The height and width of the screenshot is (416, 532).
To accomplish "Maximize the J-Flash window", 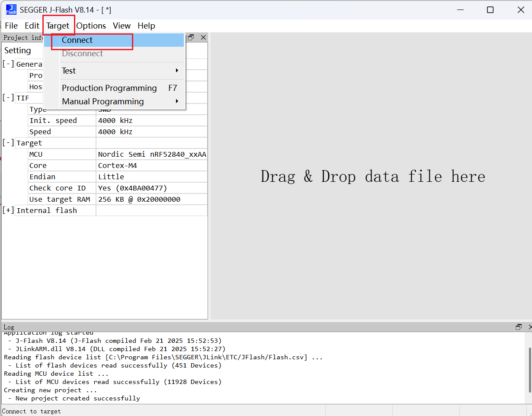I will (490, 10).
